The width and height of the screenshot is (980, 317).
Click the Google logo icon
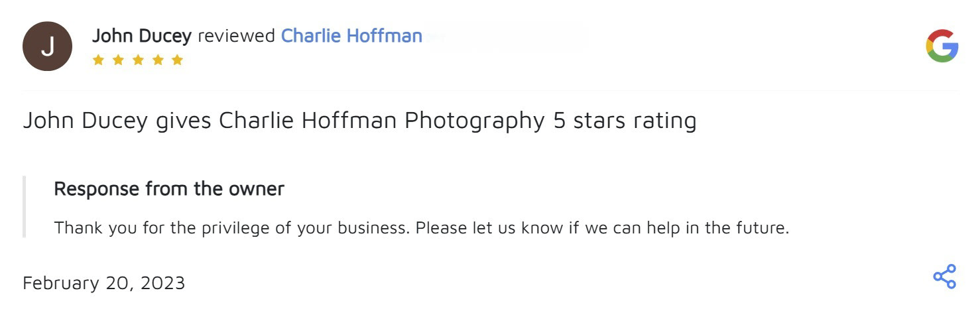942,46
